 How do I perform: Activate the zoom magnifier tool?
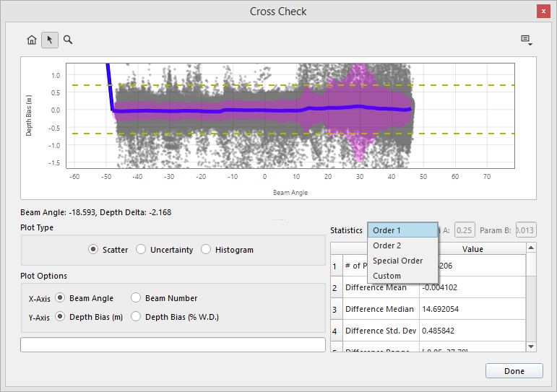(x=68, y=40)
